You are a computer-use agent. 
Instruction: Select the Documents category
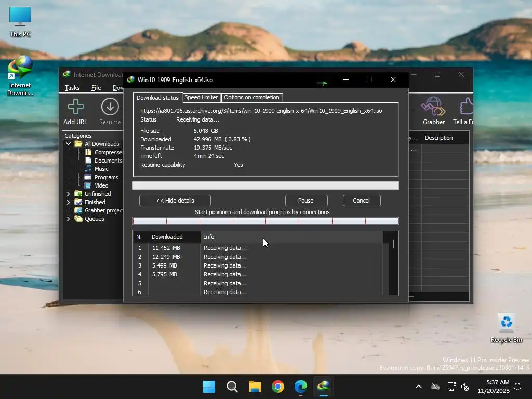pyautogui.click(x=108, y=161)
